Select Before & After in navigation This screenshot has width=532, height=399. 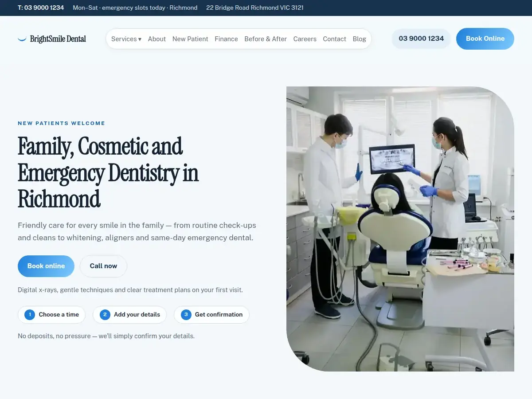pos(266,39)
